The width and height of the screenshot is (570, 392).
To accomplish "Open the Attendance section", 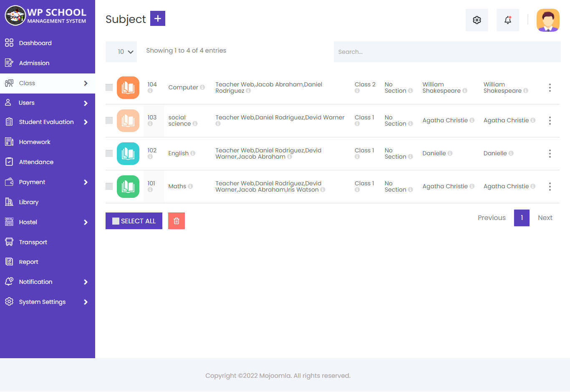I will tap(36, 162).
